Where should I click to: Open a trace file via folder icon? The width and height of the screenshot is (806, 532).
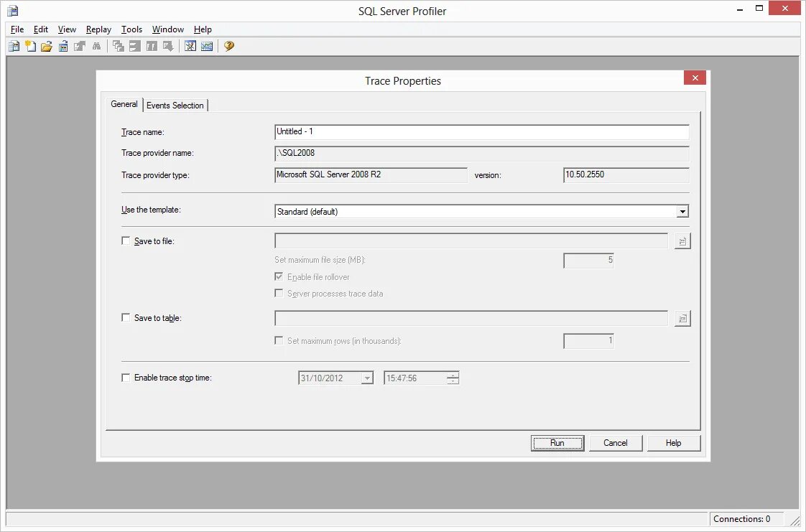click(47, 46)
